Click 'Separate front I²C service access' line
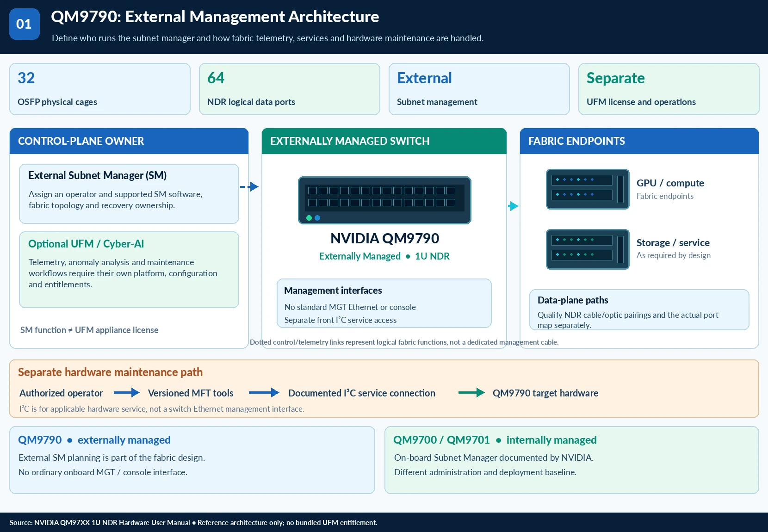The image size is (768, 532). [341, 320]
